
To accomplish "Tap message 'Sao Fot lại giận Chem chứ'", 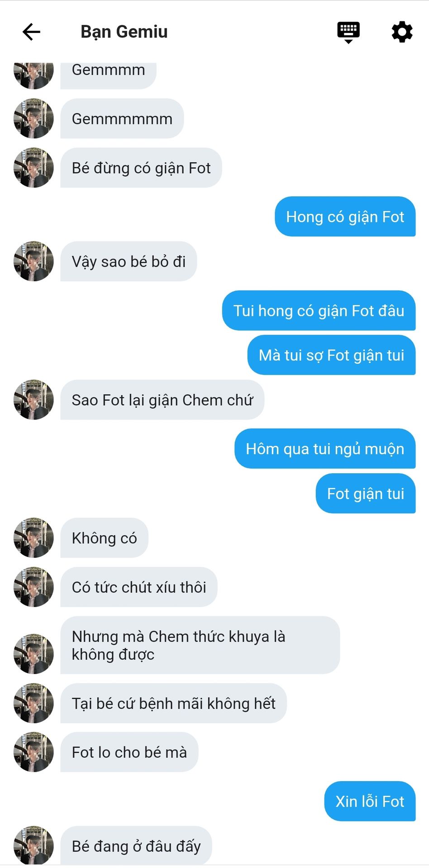I will [162, 400].
